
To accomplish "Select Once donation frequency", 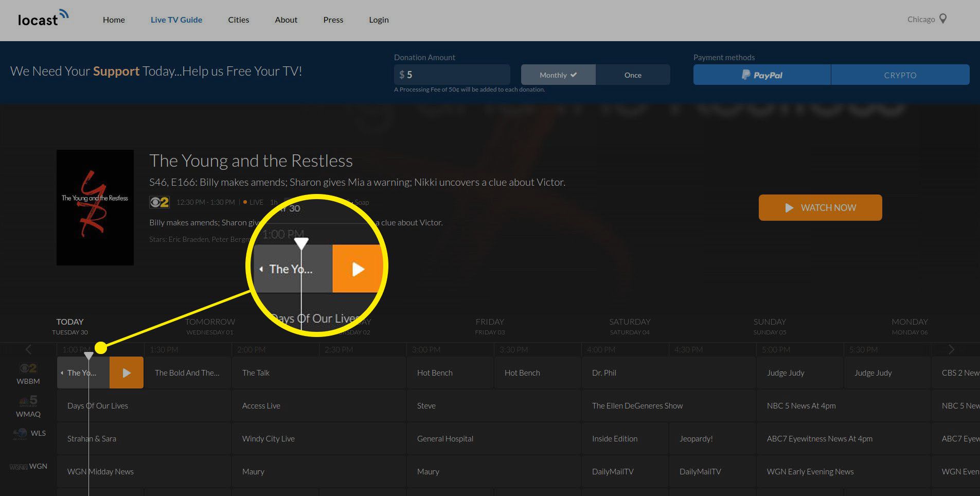I will [x=633, y=75].
